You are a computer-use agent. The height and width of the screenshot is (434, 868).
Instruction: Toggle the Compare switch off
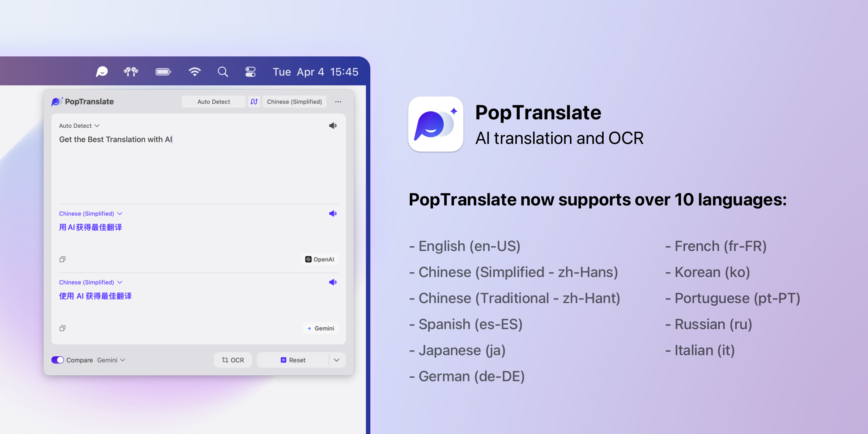[x=58, y=360]
